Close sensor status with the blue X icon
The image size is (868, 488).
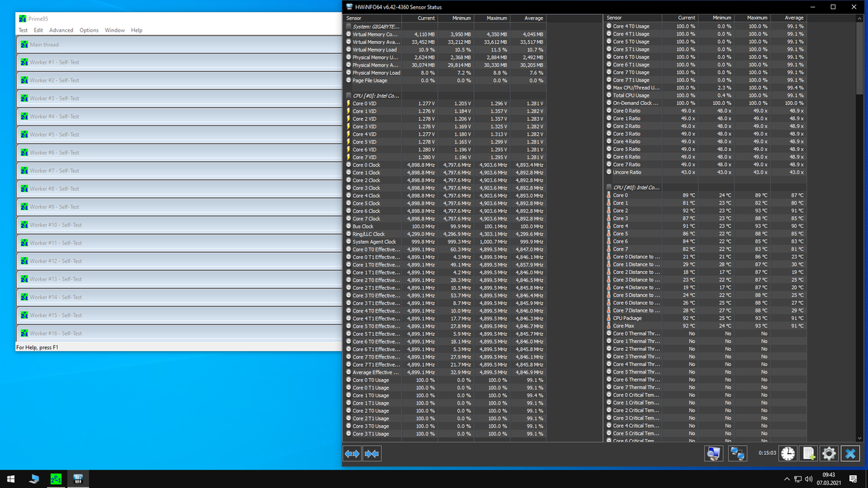tap(850, 453)
